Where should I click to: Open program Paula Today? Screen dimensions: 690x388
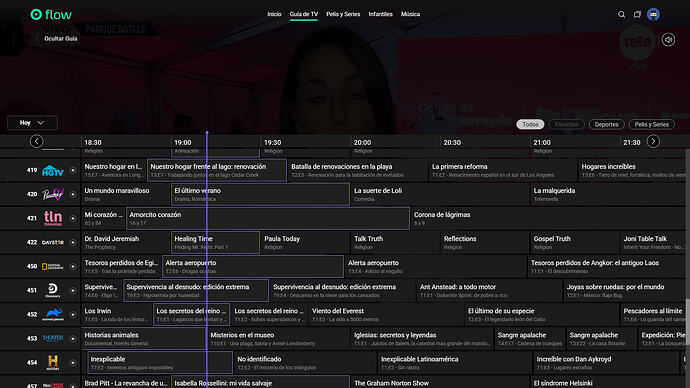[x=305, y=242]
